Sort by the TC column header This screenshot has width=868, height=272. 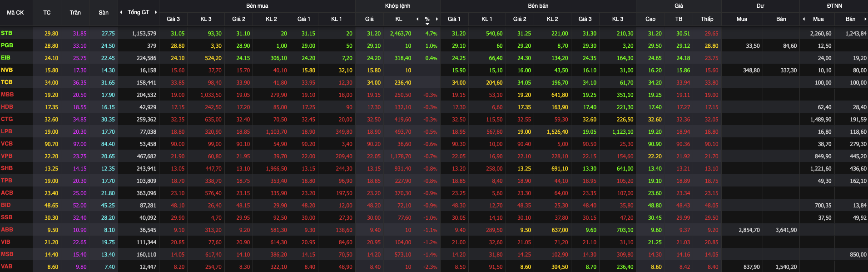[47, 13]
